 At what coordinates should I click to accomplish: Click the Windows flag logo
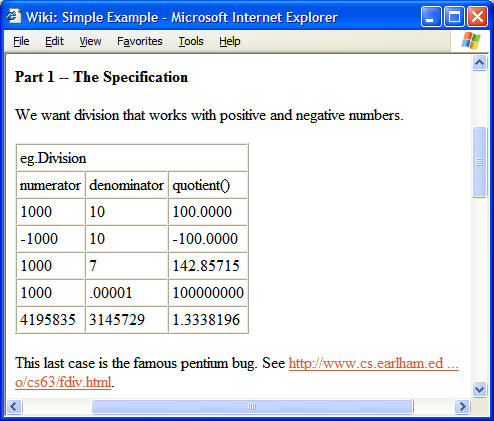471,41
